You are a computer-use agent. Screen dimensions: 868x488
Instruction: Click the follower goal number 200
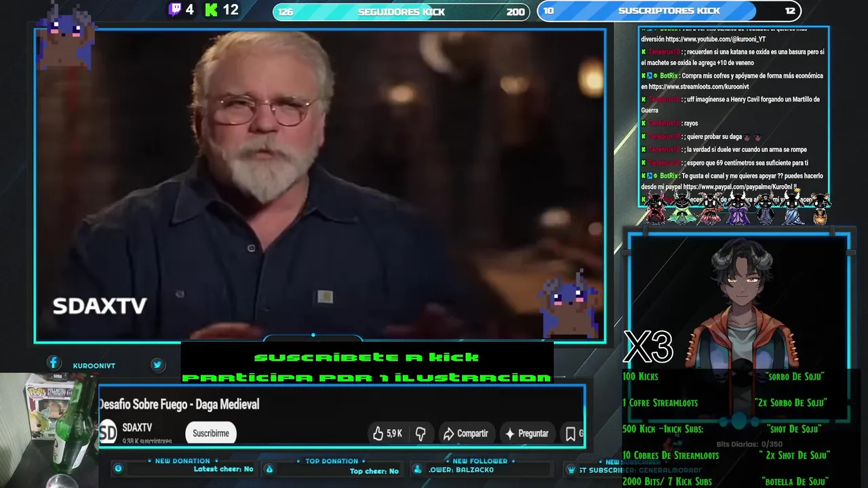click(515, 12)
